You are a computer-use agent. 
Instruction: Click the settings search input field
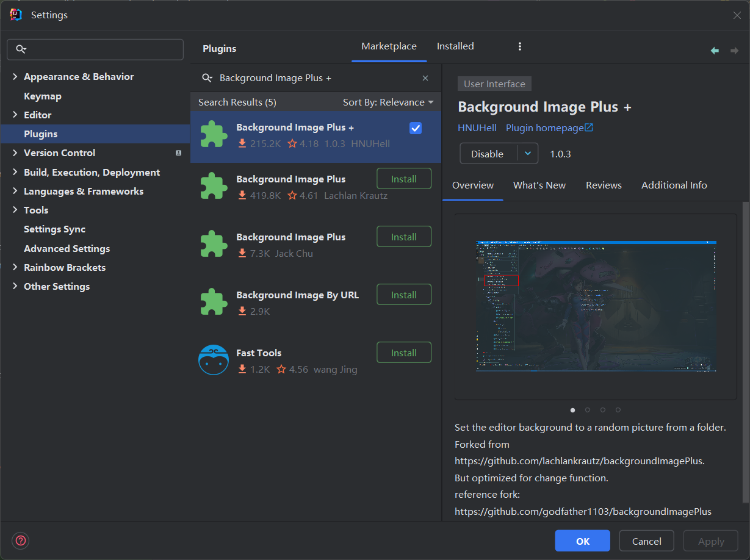click(x=95, y=49)
